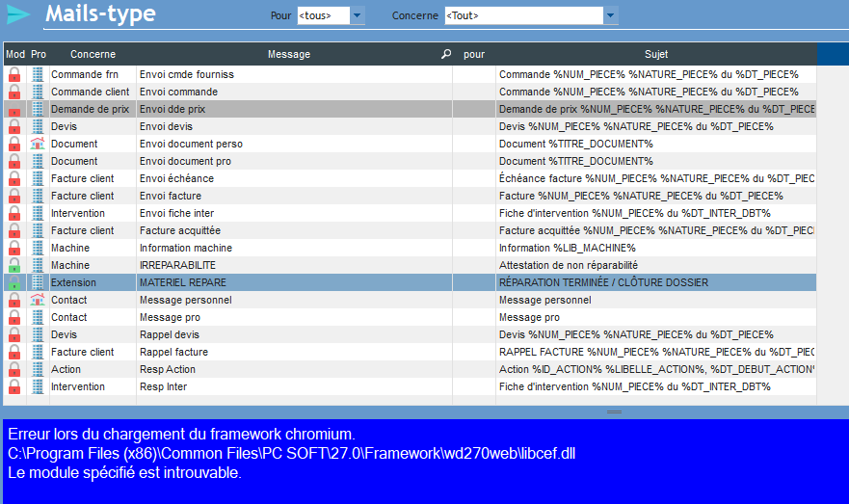Click the Pour field showing <tous>
The image size is (849, 504).
(322, 15)
